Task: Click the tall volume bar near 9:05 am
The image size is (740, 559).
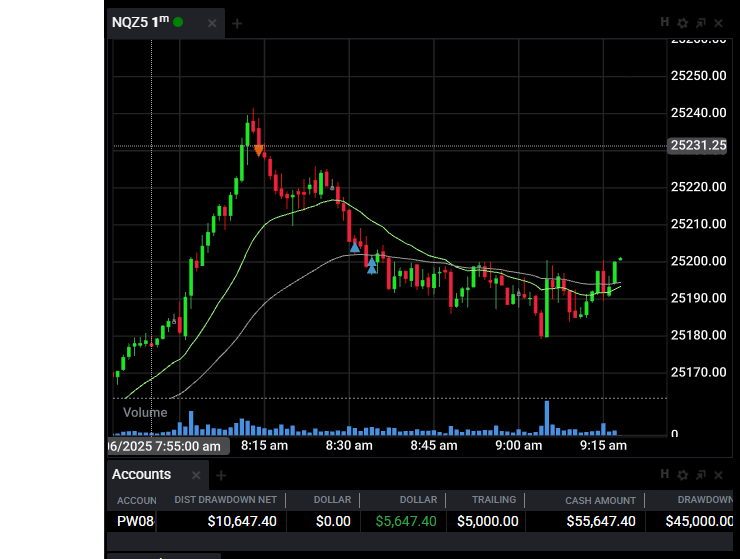Action: (547, 418)
